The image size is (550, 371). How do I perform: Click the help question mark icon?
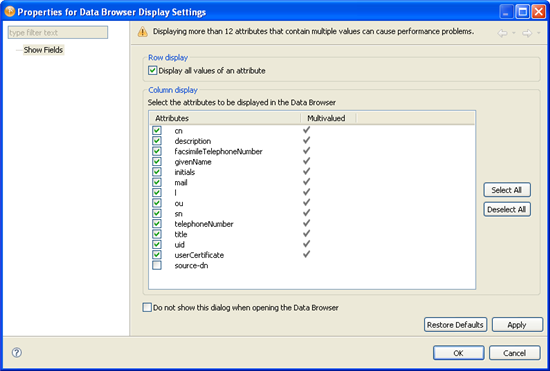(x=16, y=352)
